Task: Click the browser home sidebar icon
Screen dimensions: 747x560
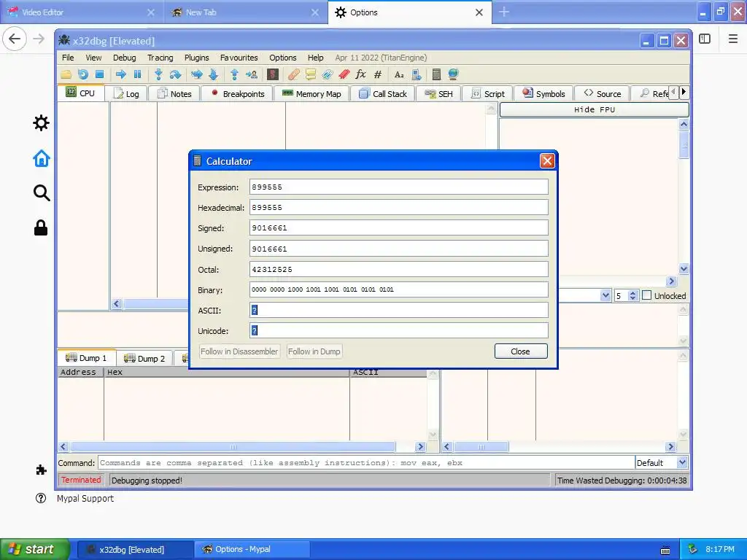Action: pyautogui.click(x=41, y=158)
